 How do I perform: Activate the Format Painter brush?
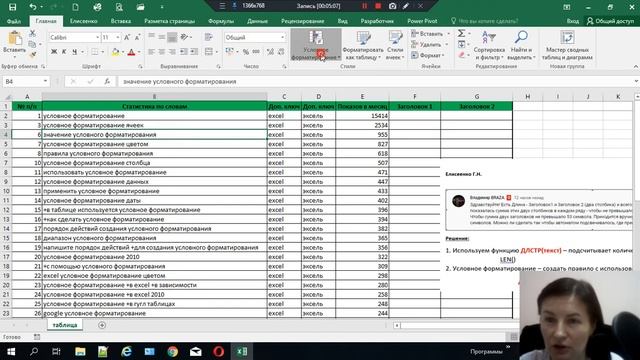(x=32, y=54)
